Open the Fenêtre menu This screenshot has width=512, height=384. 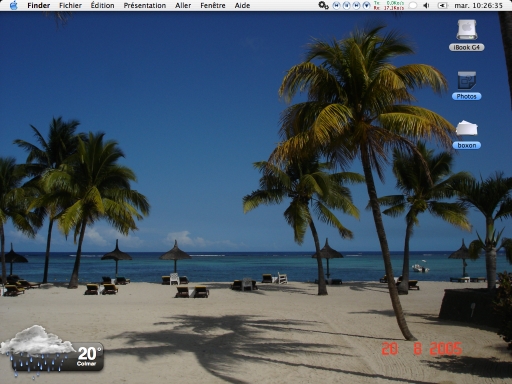213,5
